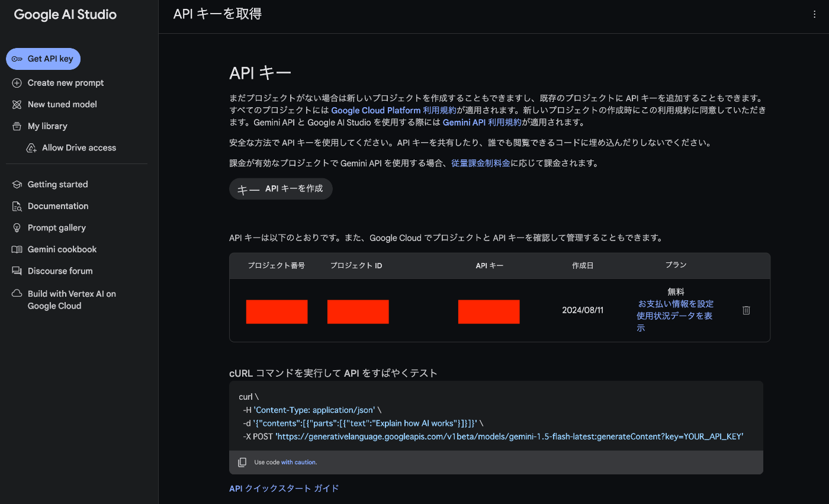Open Gemini cookbook

(x=62, y=249)
